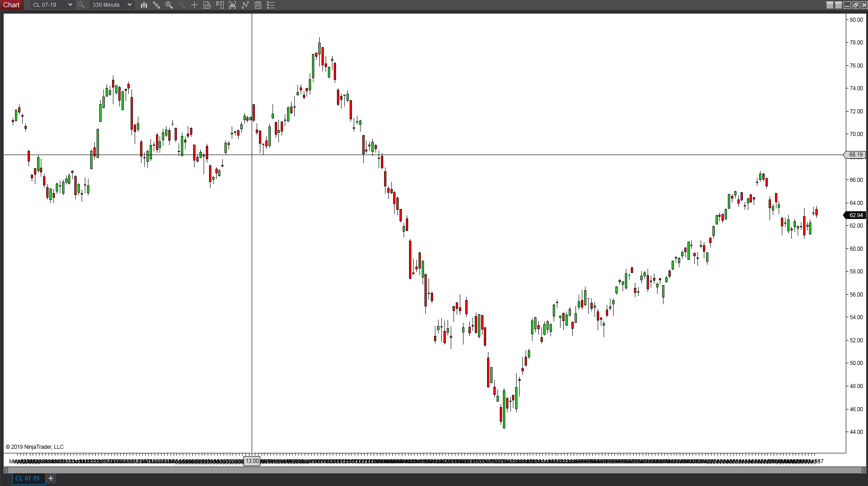Click the 52.00 price axis label
This screenshot has width=868, height=486.
856,340
